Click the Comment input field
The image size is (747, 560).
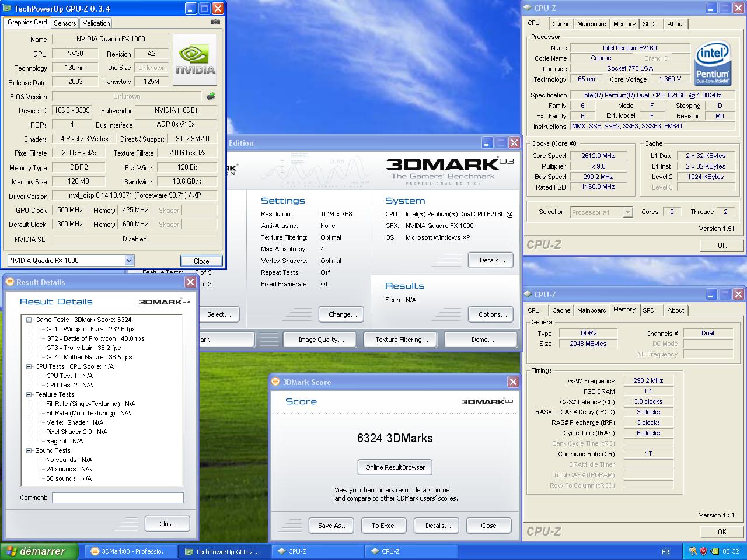pyautogui.click(x=118, y=498)
